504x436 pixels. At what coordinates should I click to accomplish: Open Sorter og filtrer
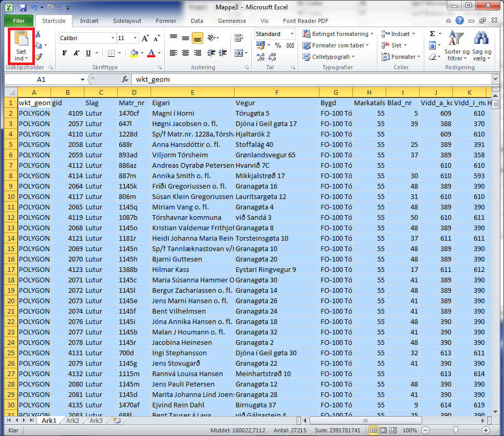[457, 46]
